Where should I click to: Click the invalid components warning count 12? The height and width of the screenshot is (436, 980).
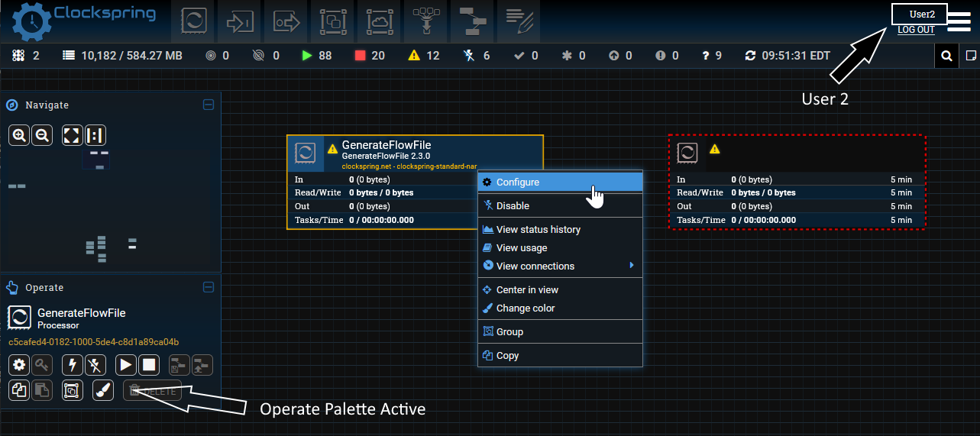pos(424,56)
